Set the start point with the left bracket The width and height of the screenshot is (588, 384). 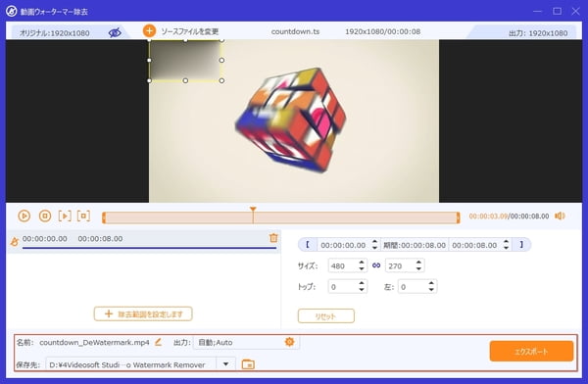click(x=308, y=245)
